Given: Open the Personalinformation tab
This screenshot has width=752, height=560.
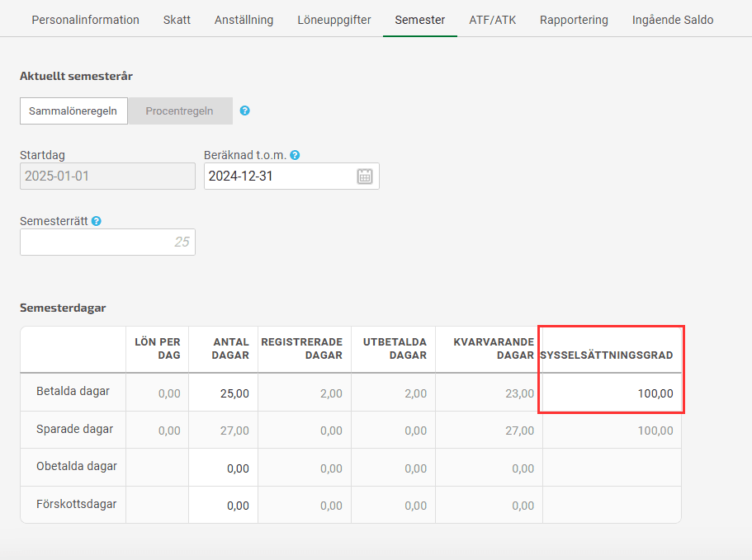Looking at the screenshot, I should 85,20.
